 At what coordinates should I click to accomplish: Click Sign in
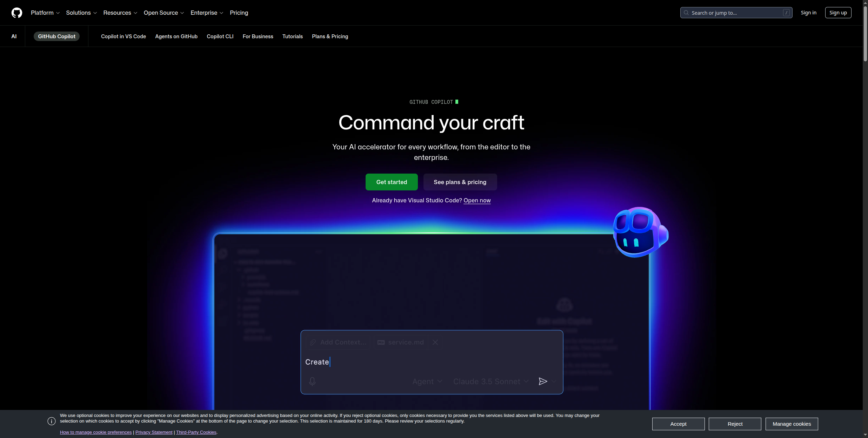tap(808, 13)
